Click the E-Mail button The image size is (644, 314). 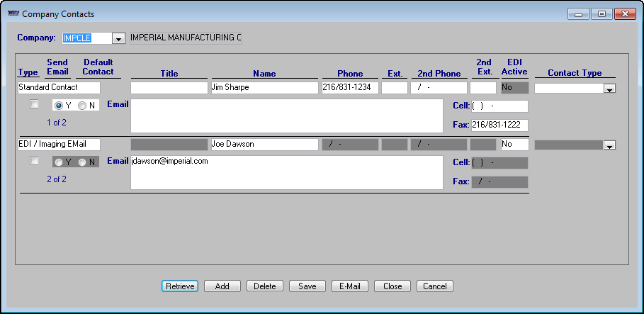[x=349, y=286]
